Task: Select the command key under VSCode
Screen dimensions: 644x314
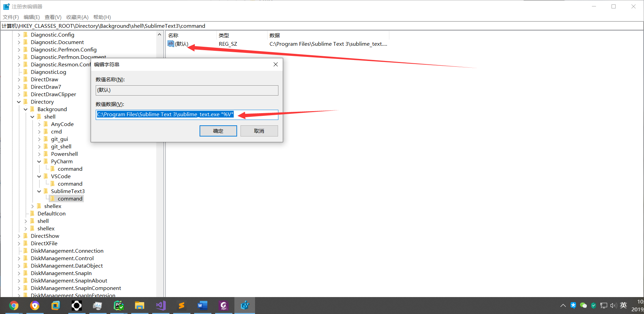Action: click(70, 184)
